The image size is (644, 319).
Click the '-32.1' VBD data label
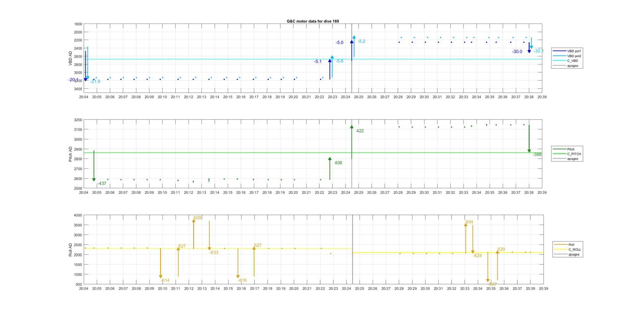539,51
